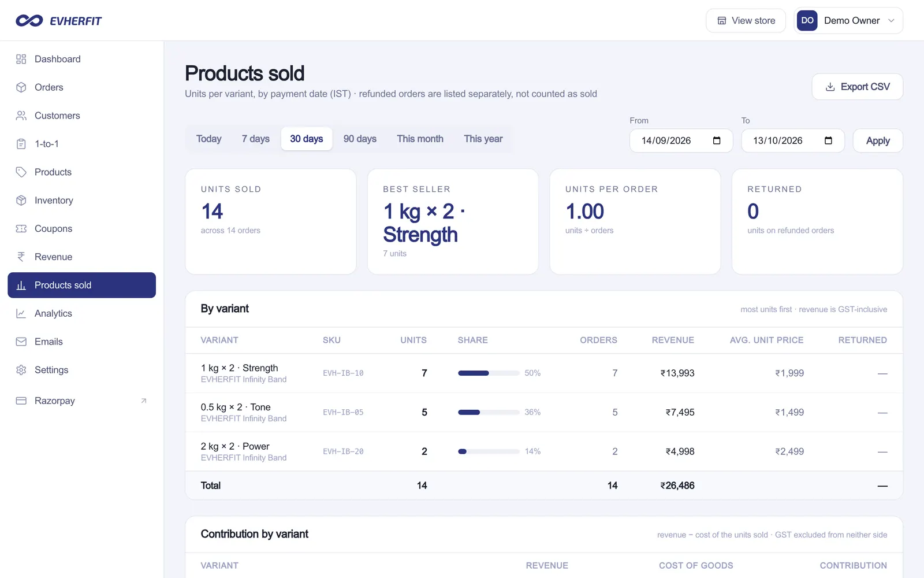Viewport: 924px width, 578px height.
Task: Click the Orders box icon
Action: click(21, 87)
